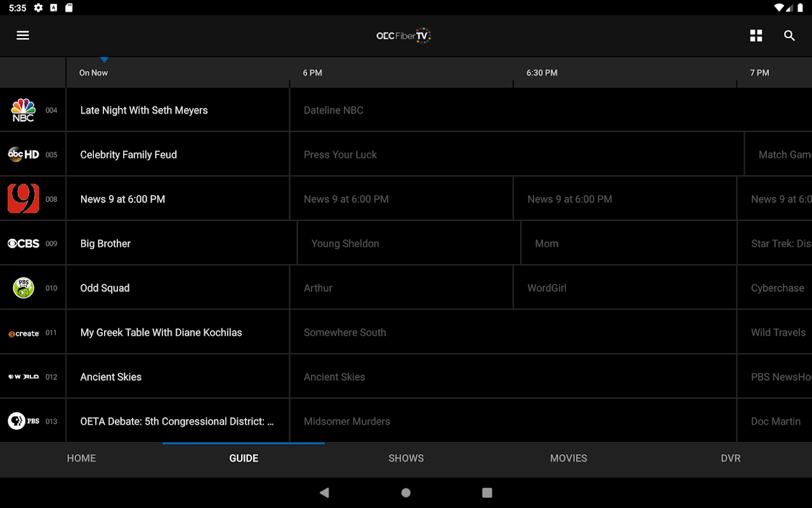Tap the Android home button

point(406,493)
